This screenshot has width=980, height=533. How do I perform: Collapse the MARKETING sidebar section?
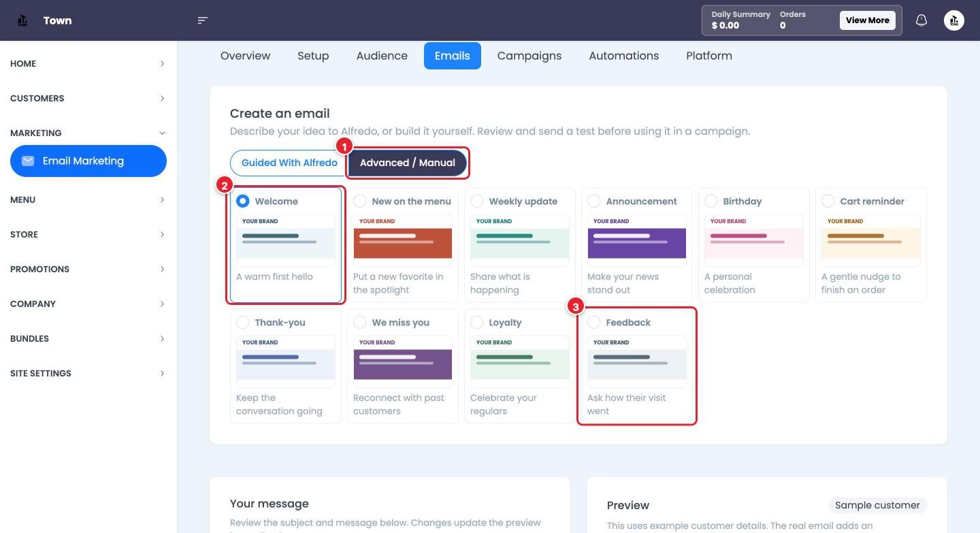coord(88,133)
